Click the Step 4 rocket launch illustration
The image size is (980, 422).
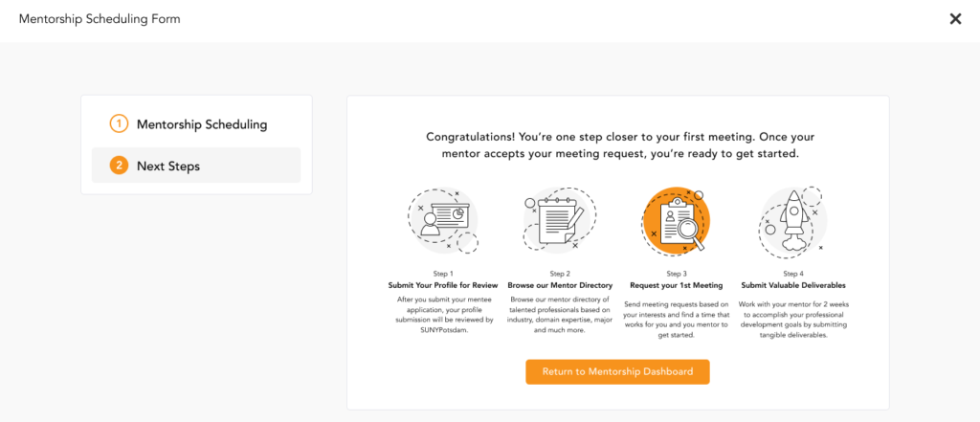click(792, 221)
